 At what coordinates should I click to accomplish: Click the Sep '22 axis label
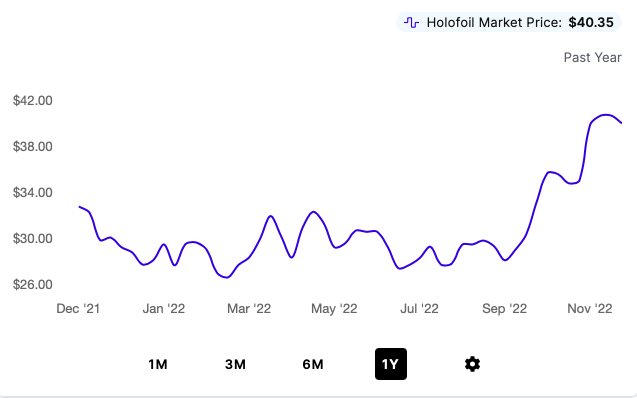click(x=505, y=309)
